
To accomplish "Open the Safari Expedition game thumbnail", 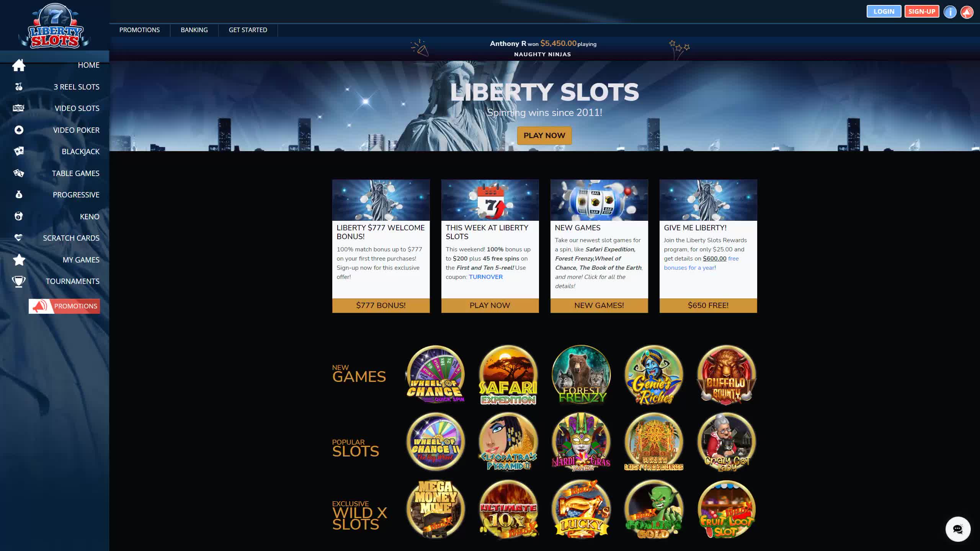I will [508, 375].
